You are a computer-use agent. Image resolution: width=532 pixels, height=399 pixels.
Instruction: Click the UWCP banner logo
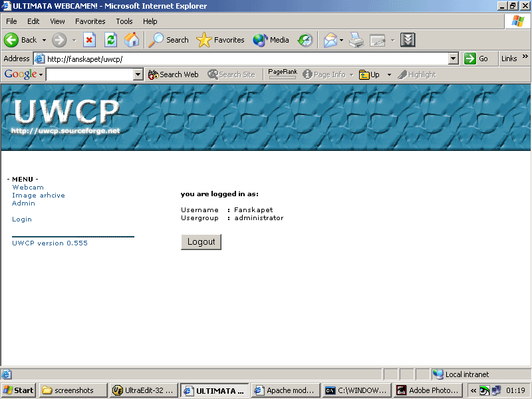[67, 116]
